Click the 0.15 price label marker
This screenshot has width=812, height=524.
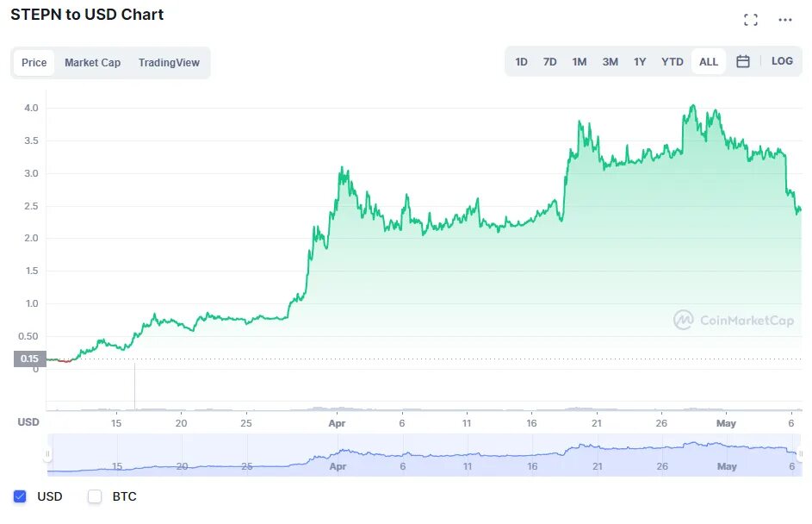tap(29, 359)
